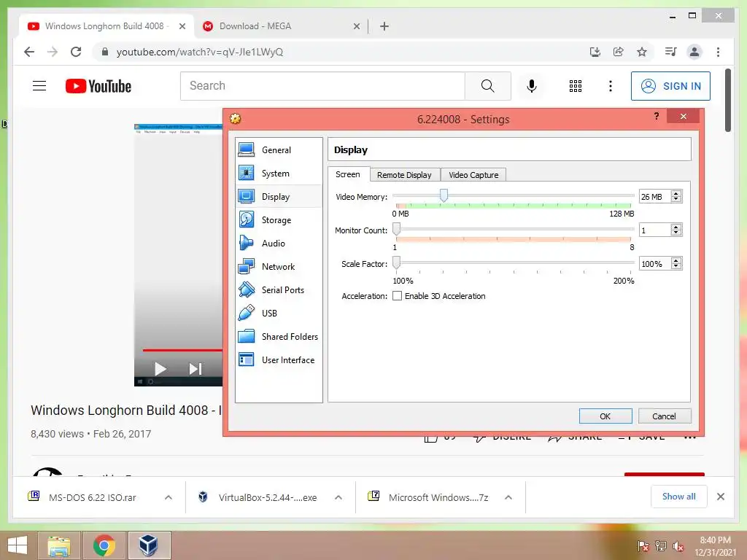
Task: Open Shared Folders settings icon
Action: (247, 337)
